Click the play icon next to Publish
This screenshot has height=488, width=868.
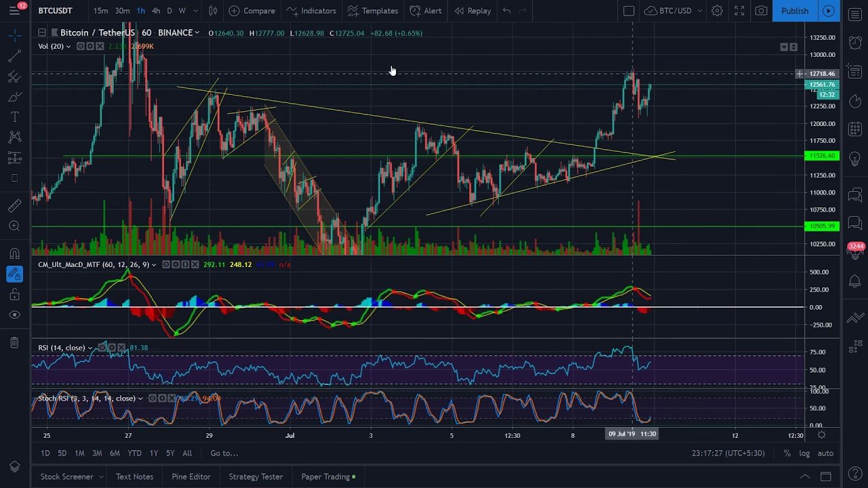click(829, 11)
